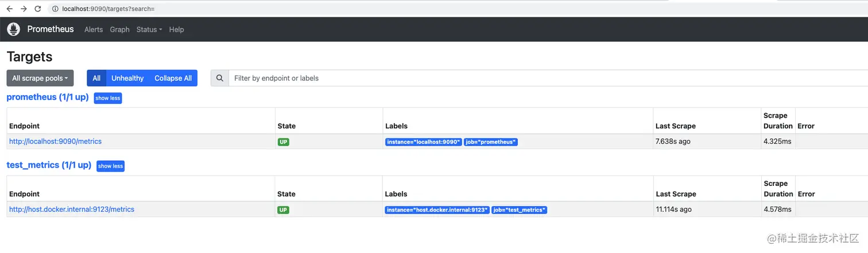Click the Last Scrape header in test_metrics table
Image resolution: width=868 pixels, height=253 pixels.
(676, 194)
